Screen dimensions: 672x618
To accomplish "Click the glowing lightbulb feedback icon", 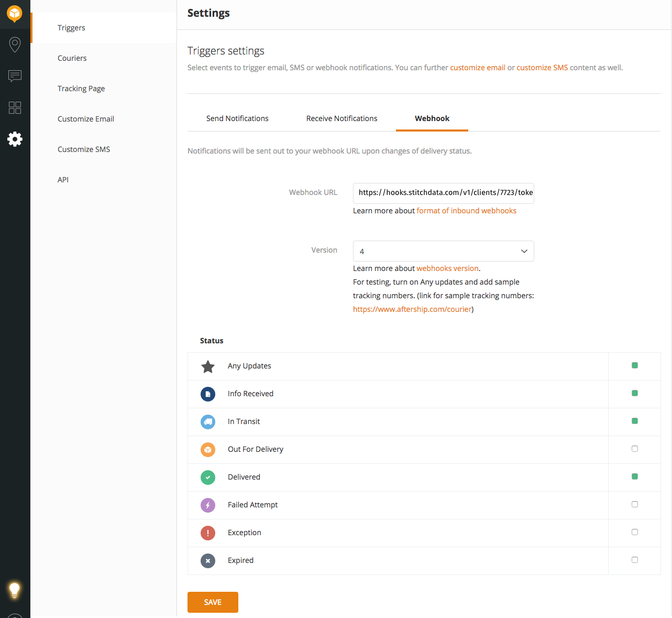I will coord(15,590).
